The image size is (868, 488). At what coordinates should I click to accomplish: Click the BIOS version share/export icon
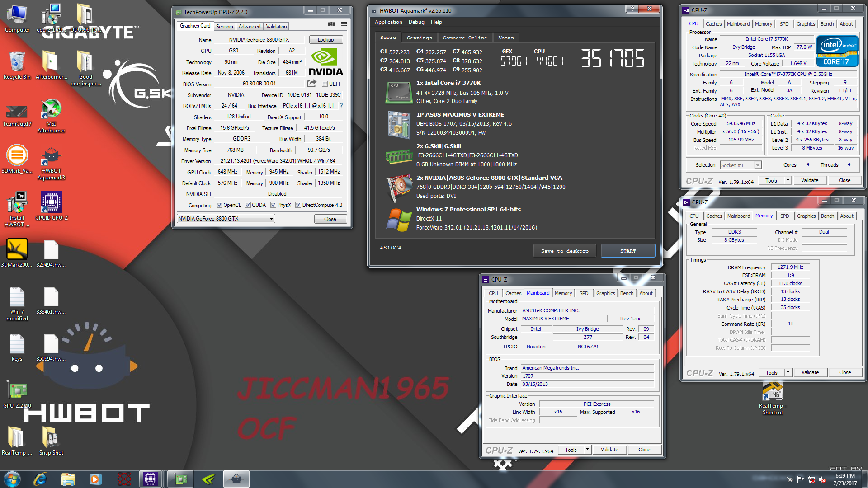[x=311, y=84]
